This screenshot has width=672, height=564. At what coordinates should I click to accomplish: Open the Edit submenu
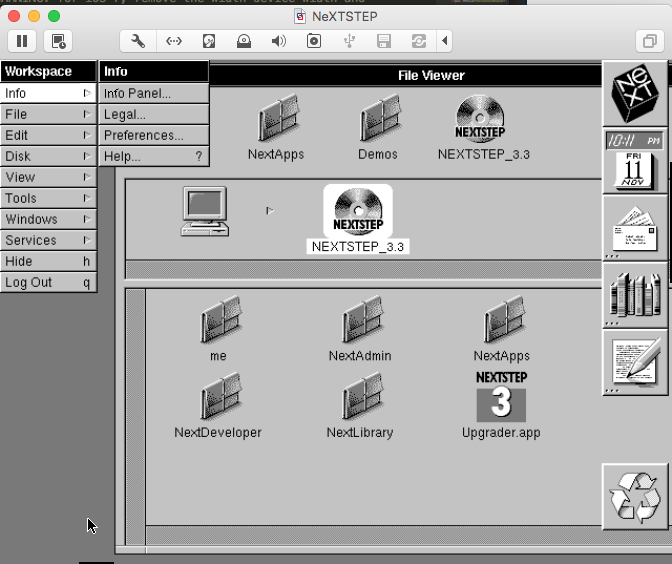48,135
